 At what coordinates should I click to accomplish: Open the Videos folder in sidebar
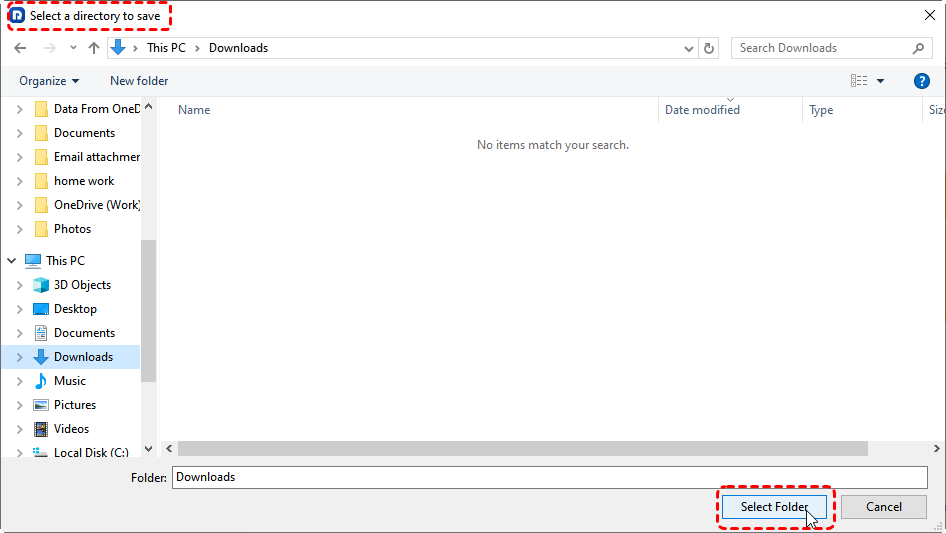71,429
